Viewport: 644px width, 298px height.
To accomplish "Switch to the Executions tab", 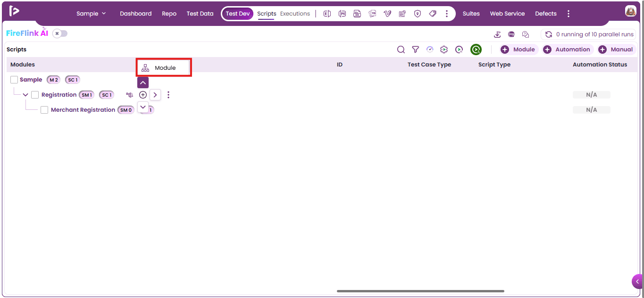I will pos(295,14).
